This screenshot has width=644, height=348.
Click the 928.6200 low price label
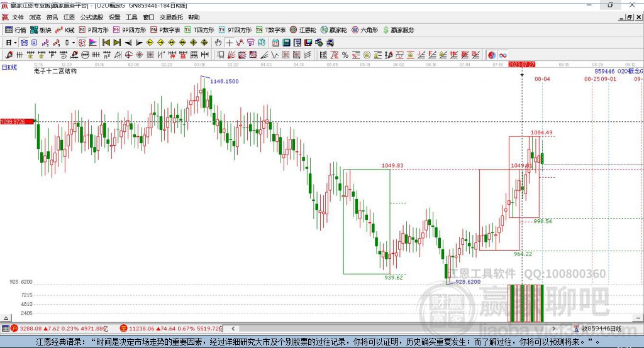[x=468, y=282]
